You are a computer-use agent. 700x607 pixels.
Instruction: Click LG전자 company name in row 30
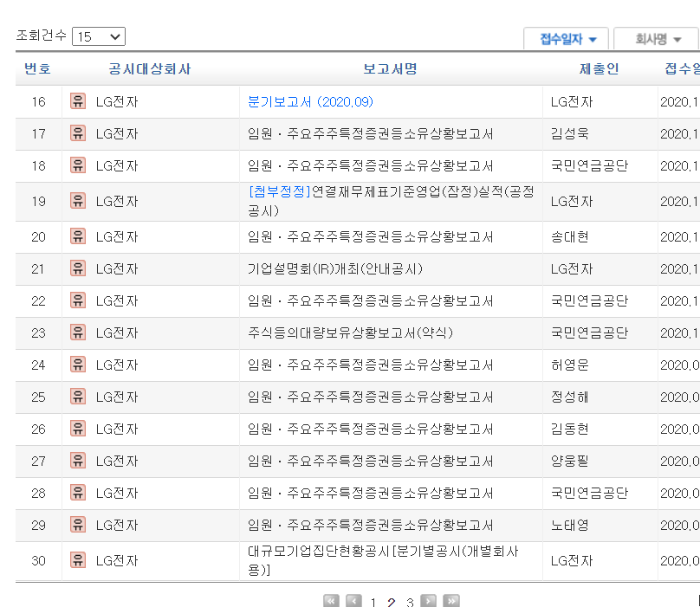[x=117, y=561]
